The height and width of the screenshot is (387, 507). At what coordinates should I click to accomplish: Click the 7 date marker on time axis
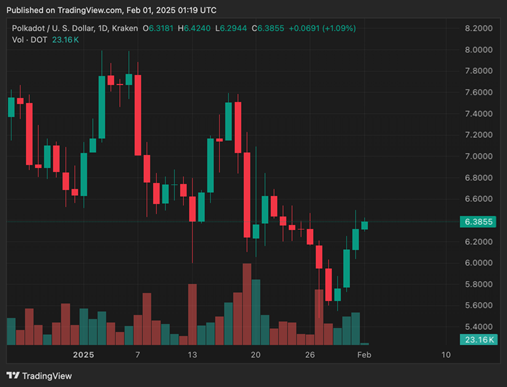(x=138, y=355)
